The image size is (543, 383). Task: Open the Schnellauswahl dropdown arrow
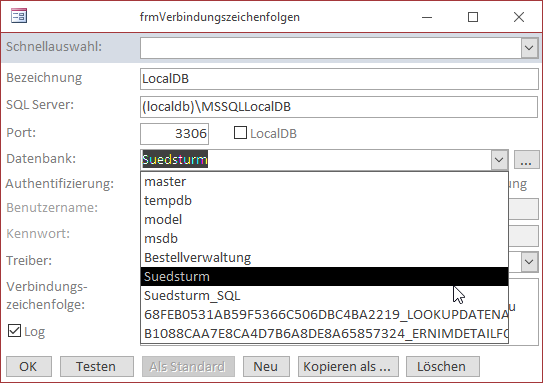(x=529, y=48)
